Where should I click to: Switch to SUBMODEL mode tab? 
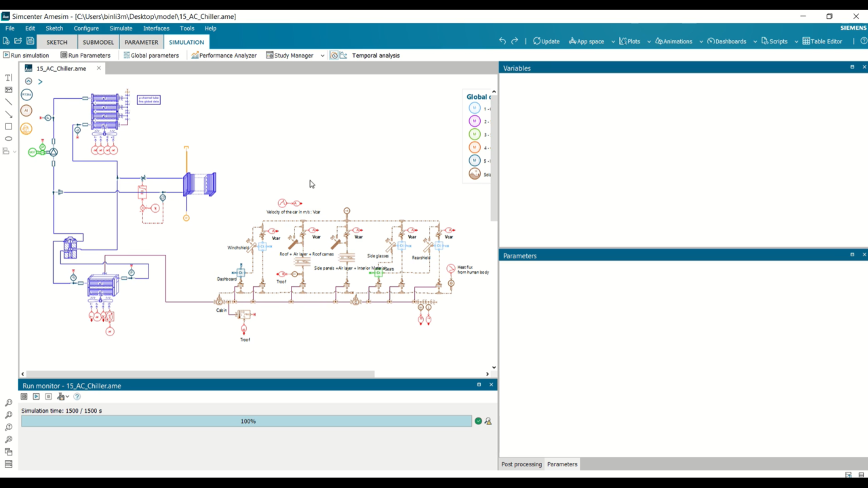pyautogui.click(x=98, y=42)
